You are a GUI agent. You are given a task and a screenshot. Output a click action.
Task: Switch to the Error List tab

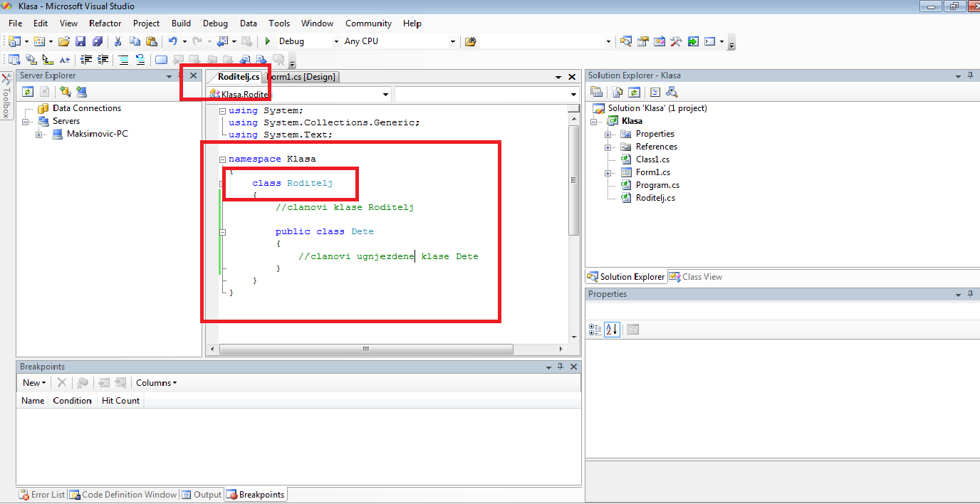pos(42,495)
